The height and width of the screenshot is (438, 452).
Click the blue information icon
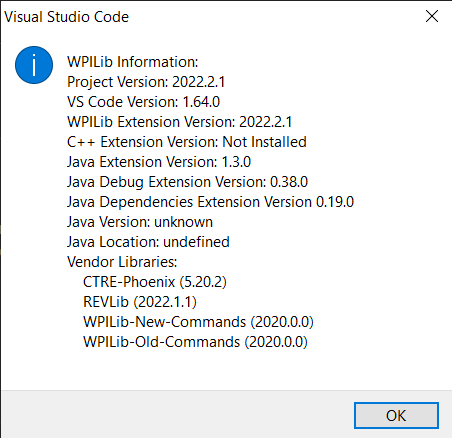coord(34,65)
